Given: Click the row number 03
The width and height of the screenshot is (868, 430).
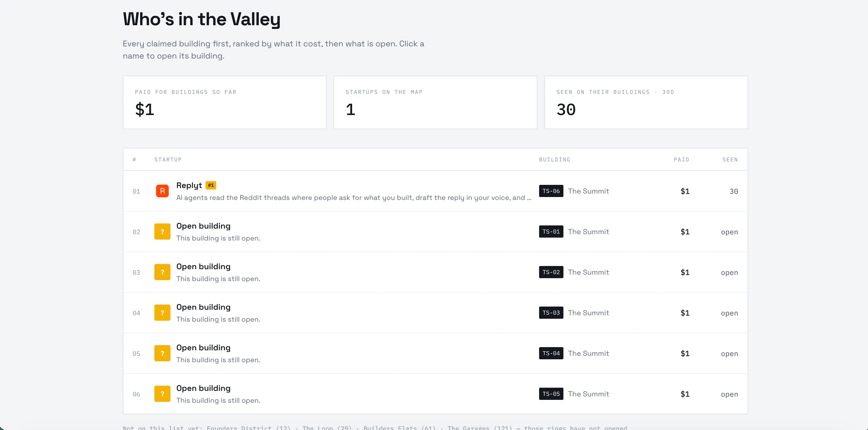Looking at the screenshot, I should pyautogui.click(x=136, y=272).
